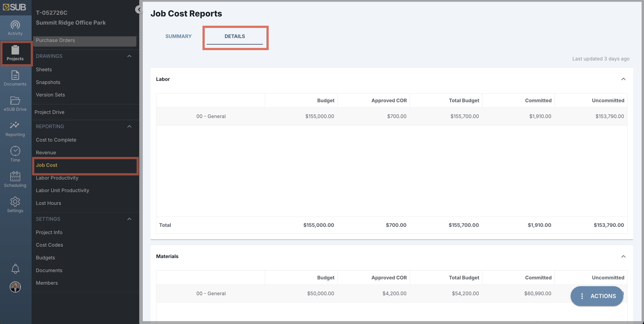644x324 pixels.
Task: Open the user profile avatar
Action: pyautogui.click(x=15, y=287)
